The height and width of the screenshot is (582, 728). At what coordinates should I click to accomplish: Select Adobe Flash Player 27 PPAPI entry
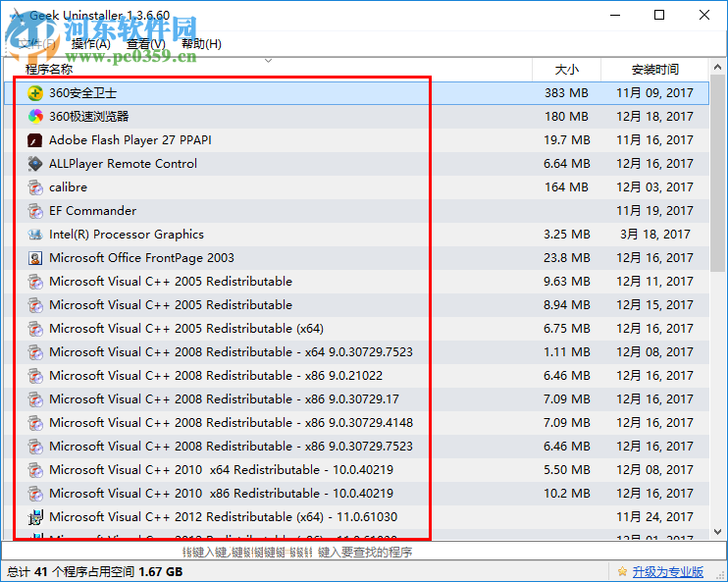pos(130,140)
